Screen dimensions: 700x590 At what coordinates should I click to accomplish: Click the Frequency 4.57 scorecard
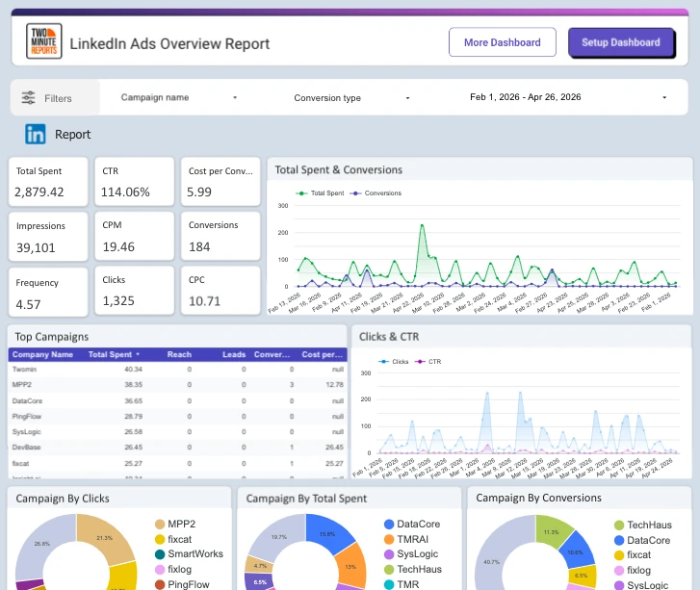click(x=48, y=292)
